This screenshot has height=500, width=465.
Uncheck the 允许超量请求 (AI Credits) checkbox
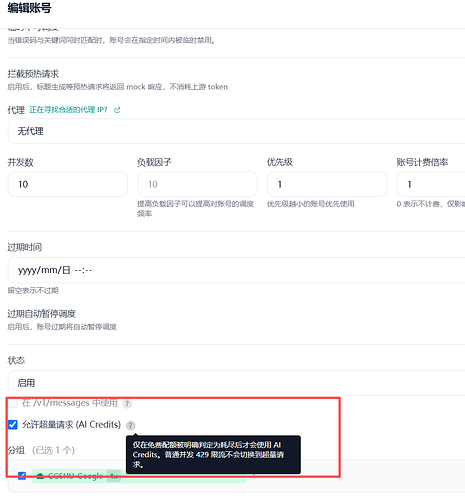(x=13, y=425)
